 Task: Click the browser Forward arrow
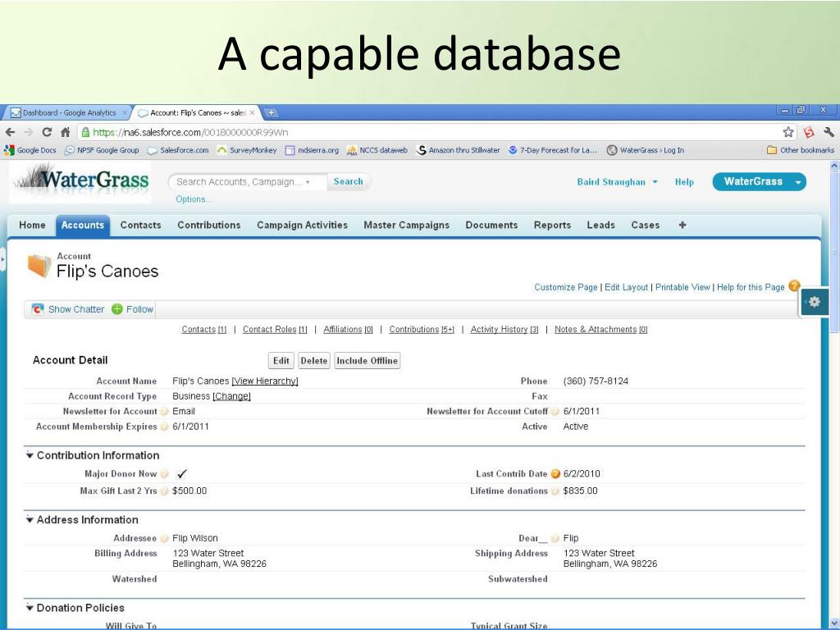pyautogui.click(x=29, y=132)
